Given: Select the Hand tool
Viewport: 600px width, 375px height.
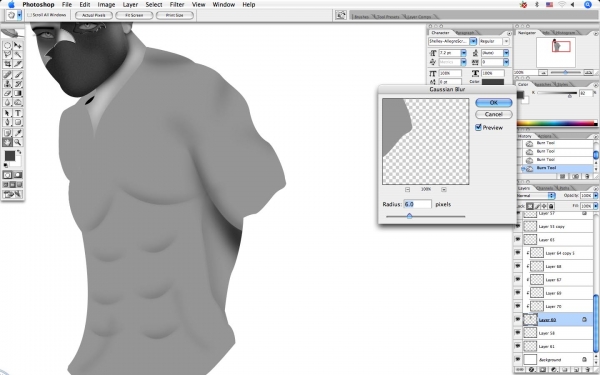Looking at the screenshot, I should (7, 142).
